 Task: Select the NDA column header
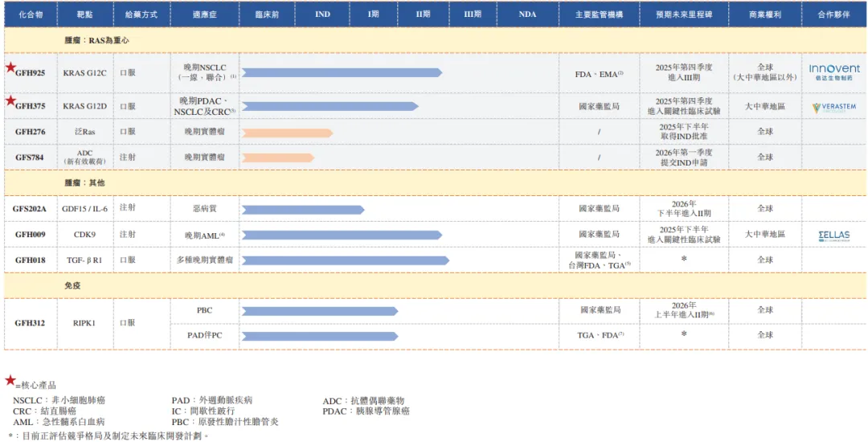(527, 14)
